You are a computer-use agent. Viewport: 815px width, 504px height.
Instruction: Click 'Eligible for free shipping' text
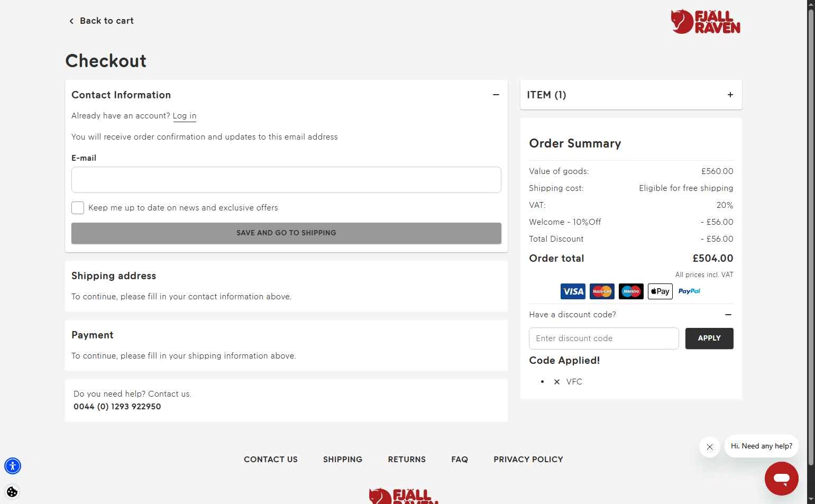[x=686, y=188]
